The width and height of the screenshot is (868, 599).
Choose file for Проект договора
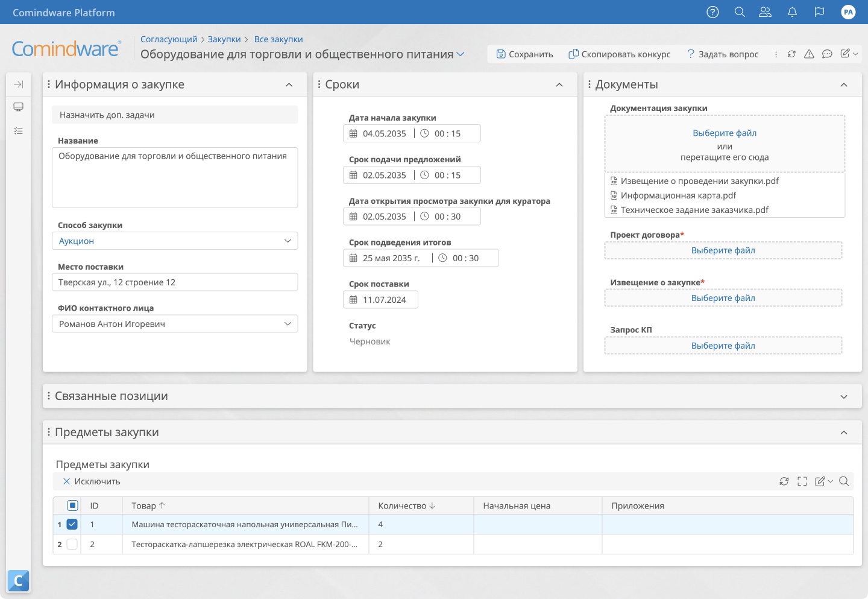pos(723,250)
